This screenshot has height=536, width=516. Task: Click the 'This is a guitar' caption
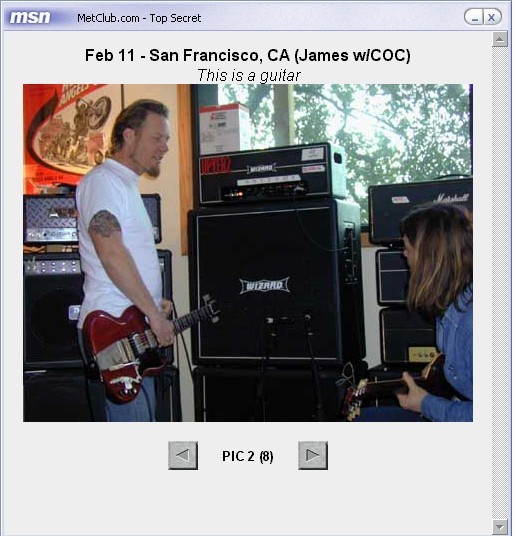point(249,76)
